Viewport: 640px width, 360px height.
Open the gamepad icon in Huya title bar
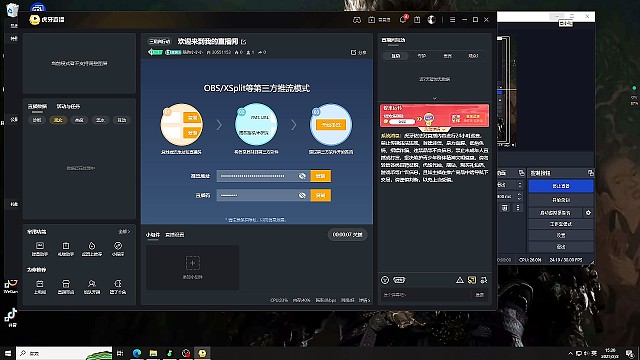click(357, 20)
